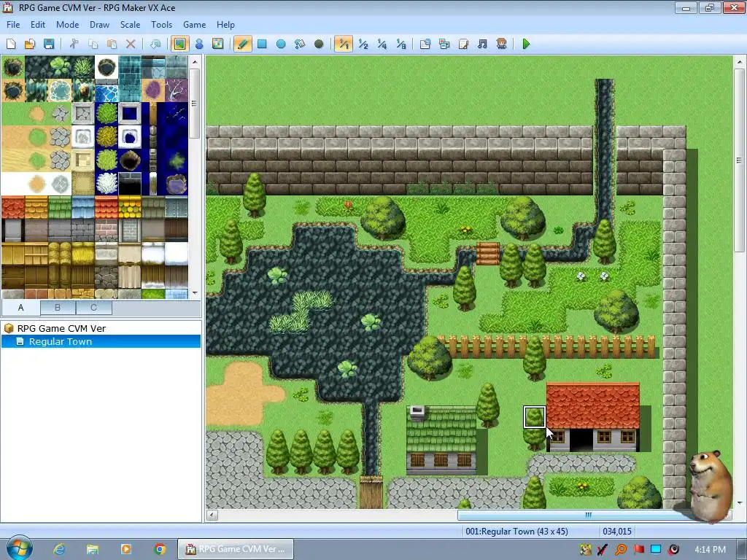747x560 pixels.
Task: Set map scale to 1/1
Action: 344,44
